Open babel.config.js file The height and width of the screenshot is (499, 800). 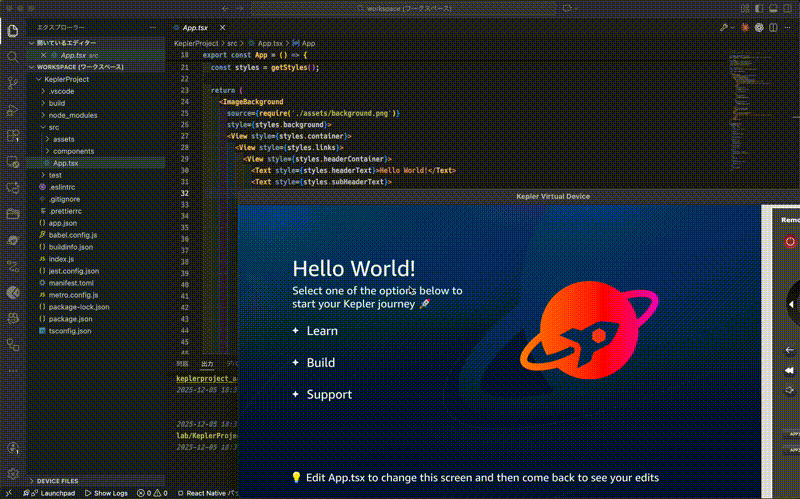(x=96, y=235)
